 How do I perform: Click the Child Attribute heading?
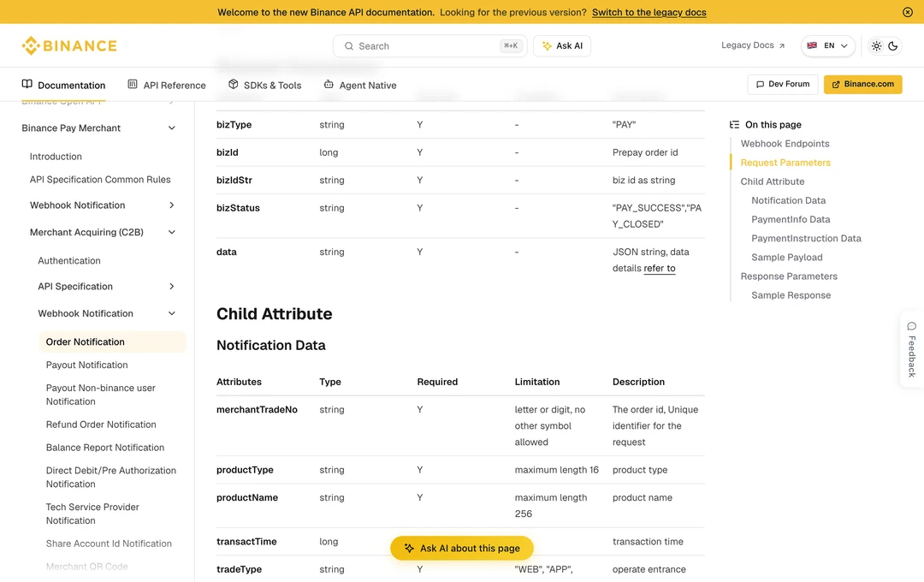274,314
